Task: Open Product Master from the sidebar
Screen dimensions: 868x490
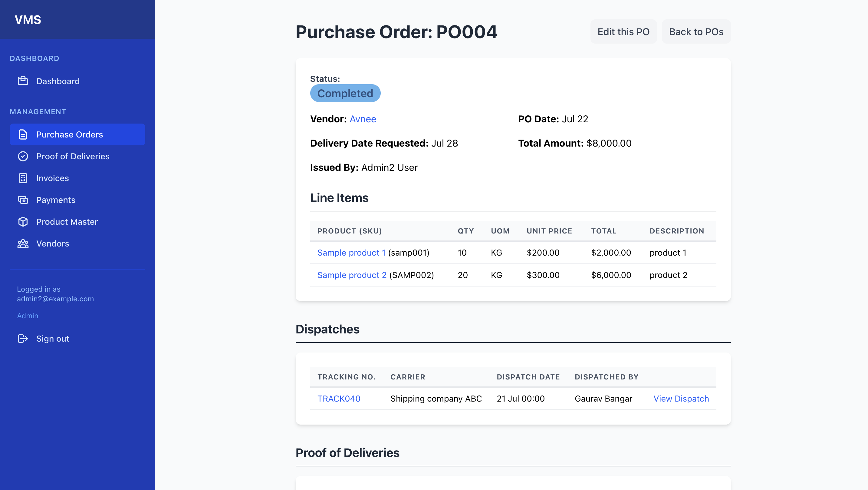Action: point(67,222)
